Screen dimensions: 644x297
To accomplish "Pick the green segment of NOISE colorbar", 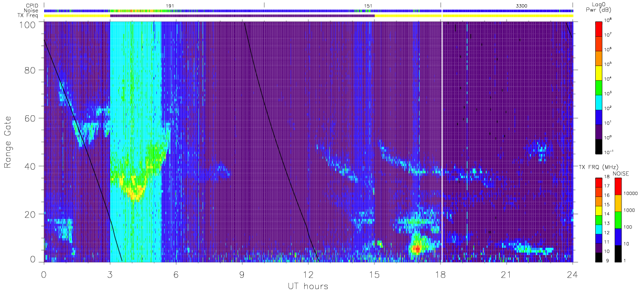I will pyautogui.click(x=618, y=219).
